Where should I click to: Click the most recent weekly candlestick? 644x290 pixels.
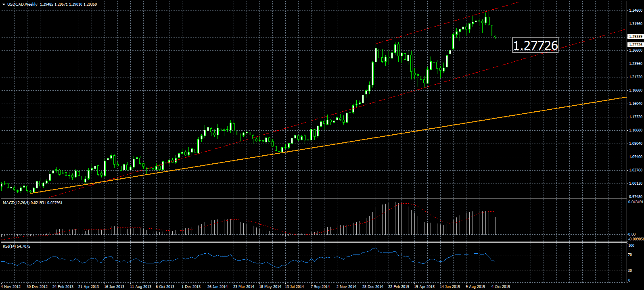(495, 37)
